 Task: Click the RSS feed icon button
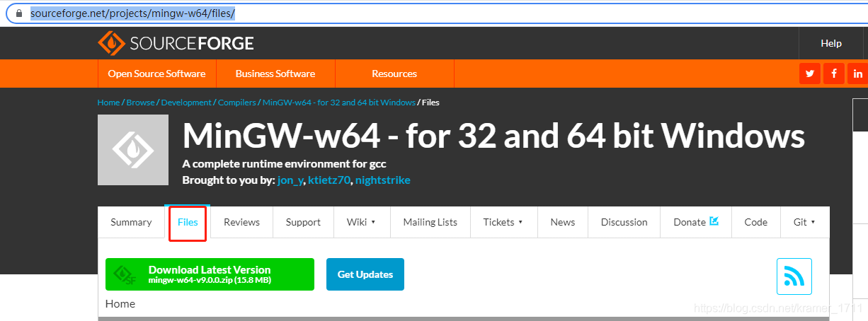point(794,276)
